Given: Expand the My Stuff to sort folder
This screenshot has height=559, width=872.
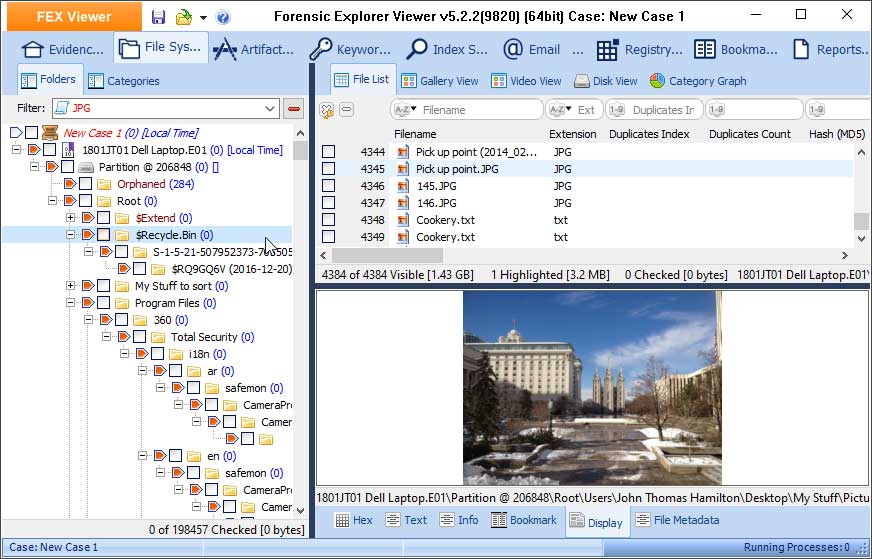Looking at the screenshot, I should coord(70,286).
